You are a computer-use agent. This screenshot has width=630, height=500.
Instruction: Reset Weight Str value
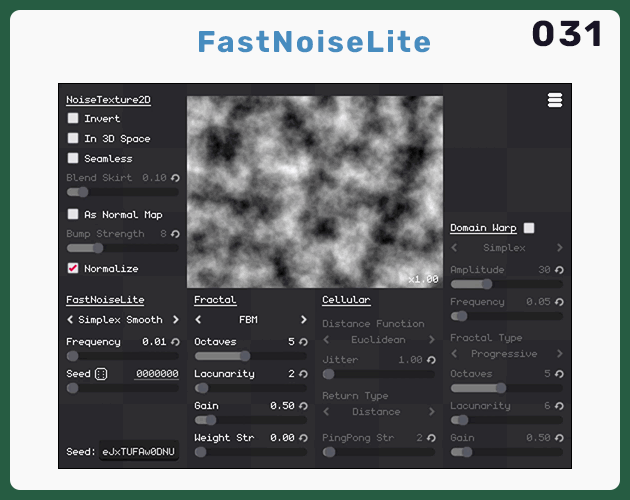point(303,438)
